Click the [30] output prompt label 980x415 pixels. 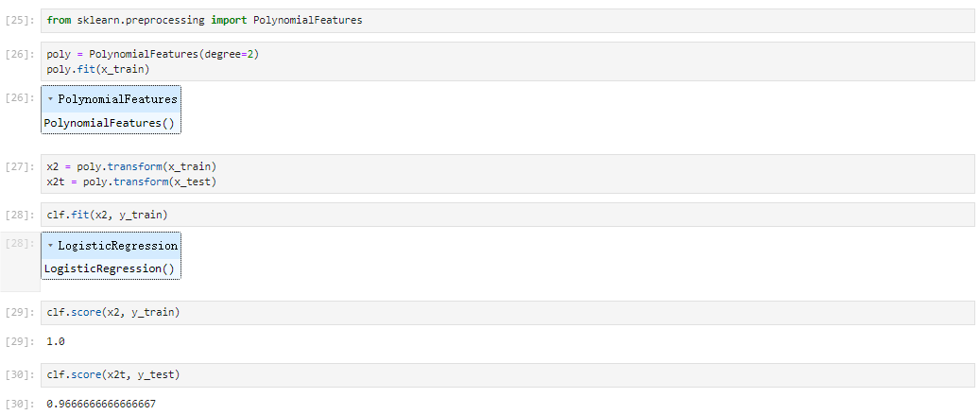pos(20,405)
